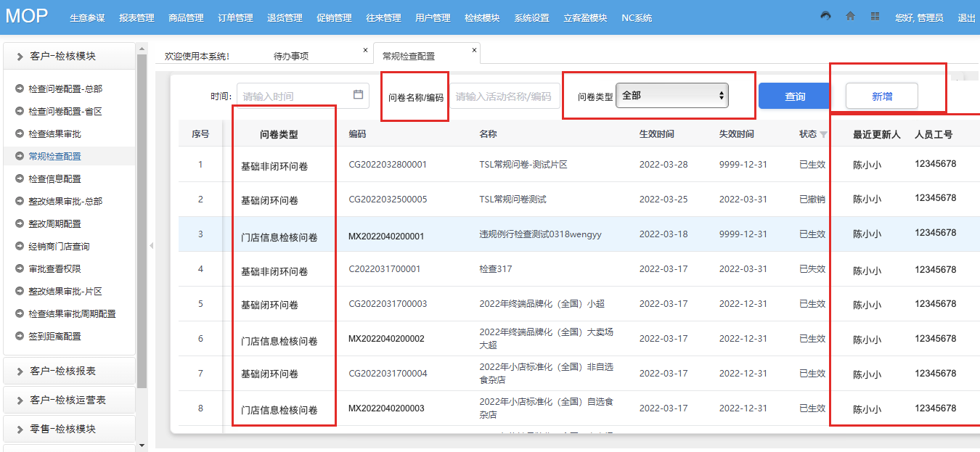Close the 待办事项 tab
Image resolution: width=980 pixels, height=452 pixels.
365,50
